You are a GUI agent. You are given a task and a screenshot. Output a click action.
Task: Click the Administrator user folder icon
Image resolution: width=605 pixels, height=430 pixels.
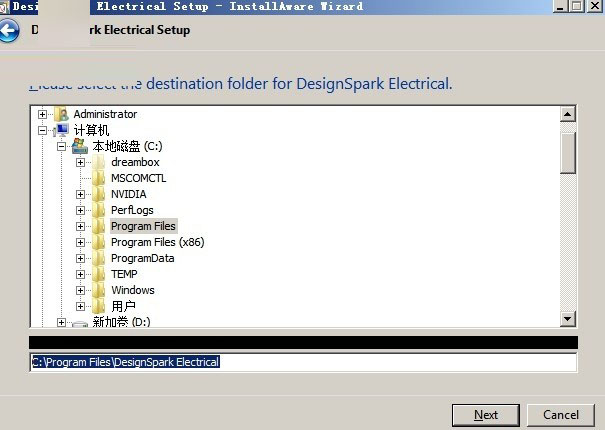coord(61,114)
